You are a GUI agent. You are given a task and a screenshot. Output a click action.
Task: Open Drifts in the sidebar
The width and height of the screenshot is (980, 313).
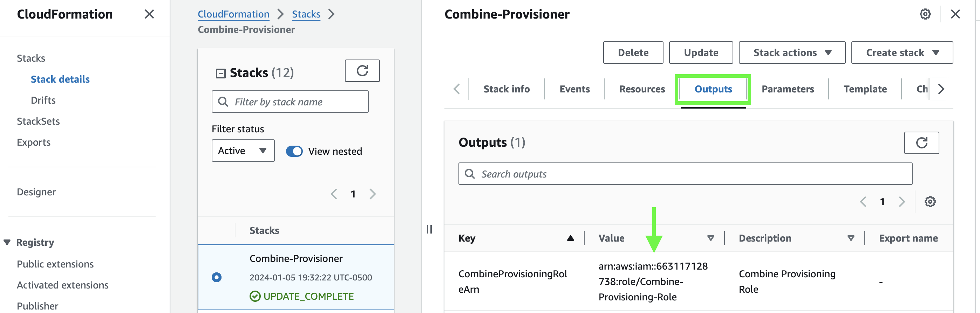(x=43, y=100)
